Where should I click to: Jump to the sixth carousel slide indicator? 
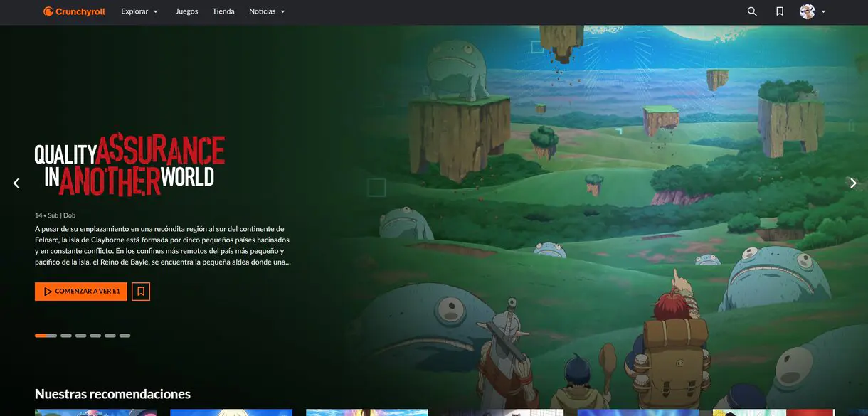pos(125,336)
